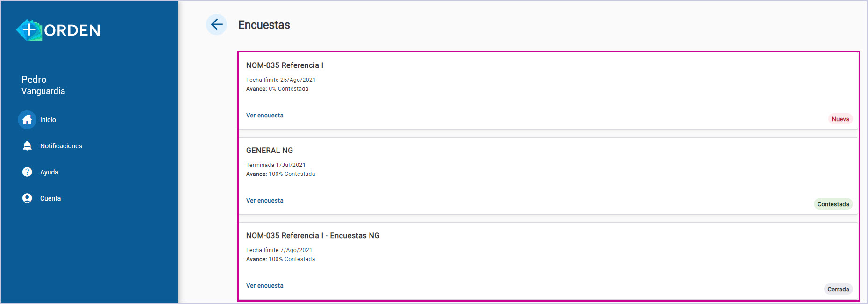The width and height of the screenshot is (868, 304).
Task: Open the Inicio menu item
Action: point(48,120)
